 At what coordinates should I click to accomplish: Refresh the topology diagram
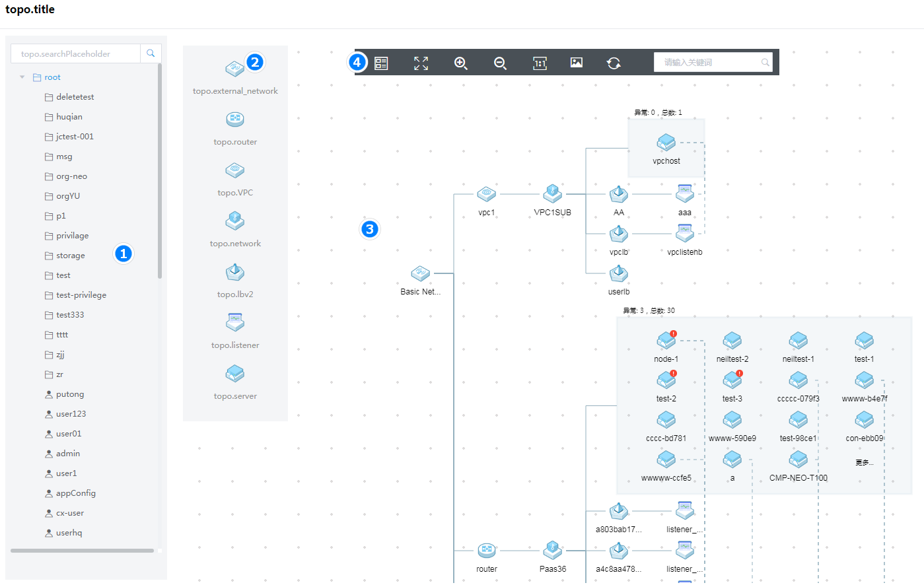pyautogui.click(x=614, y=63)
